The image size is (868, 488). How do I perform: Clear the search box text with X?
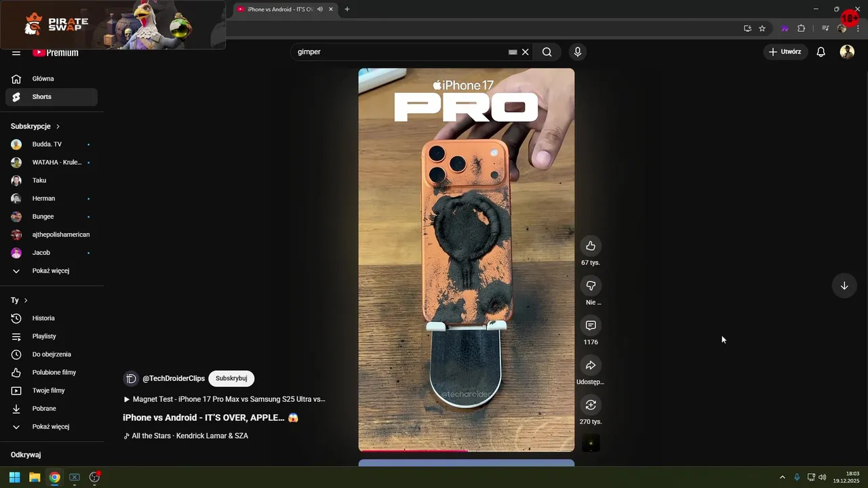525,52
